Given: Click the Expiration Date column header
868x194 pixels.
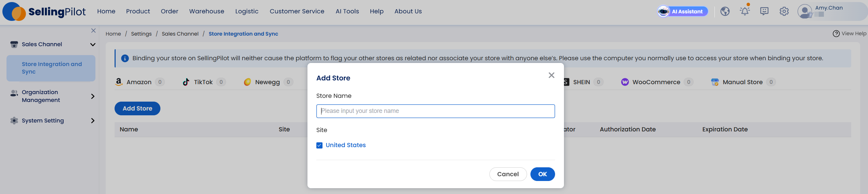Looking at the screenshot, I should point(725,129).
